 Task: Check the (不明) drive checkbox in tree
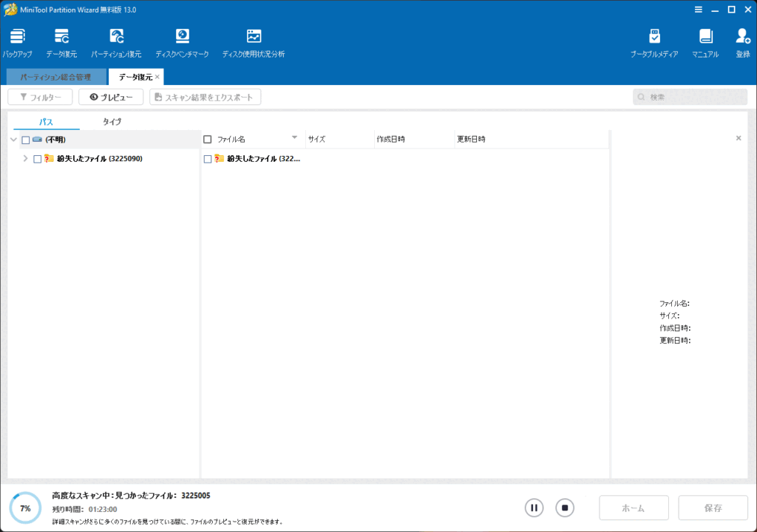point(26,140)
